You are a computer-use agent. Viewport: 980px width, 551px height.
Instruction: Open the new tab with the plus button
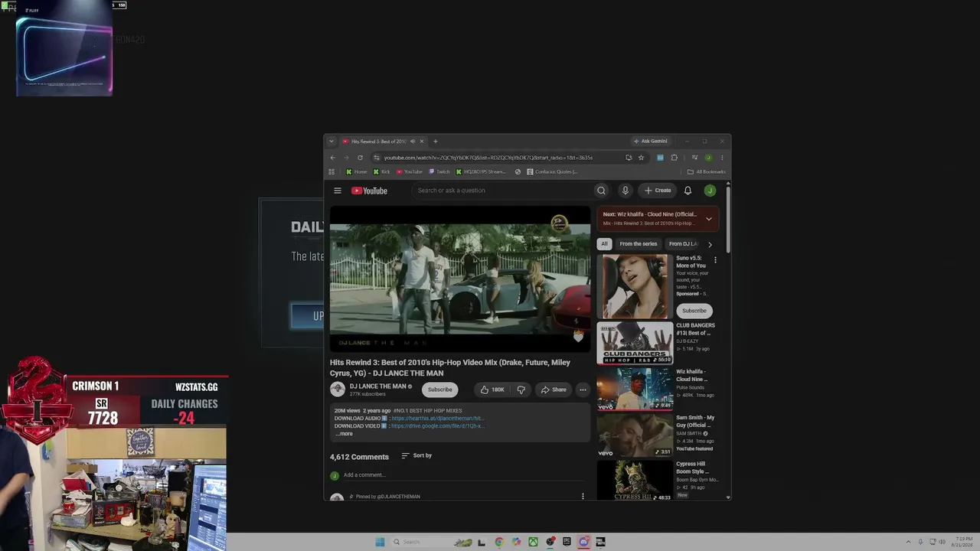coord(435,141)
